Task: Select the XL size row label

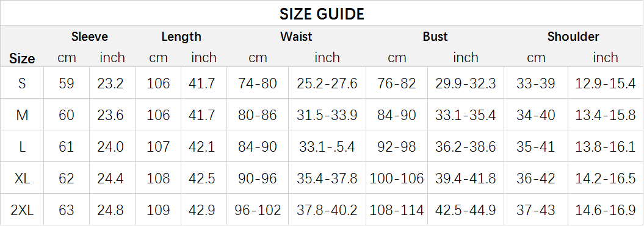Action: [x=22, y=178]
